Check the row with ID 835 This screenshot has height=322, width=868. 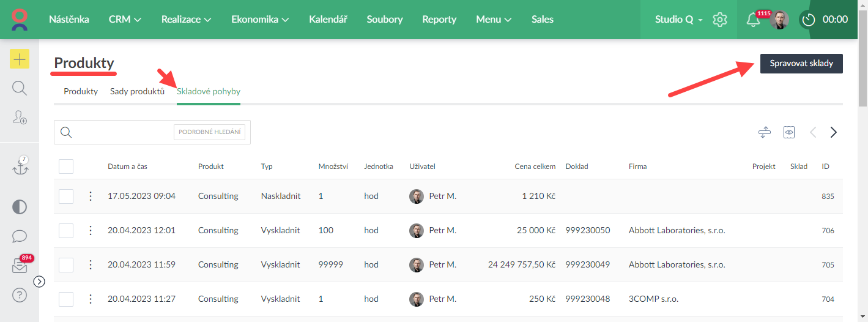[66, 197]
